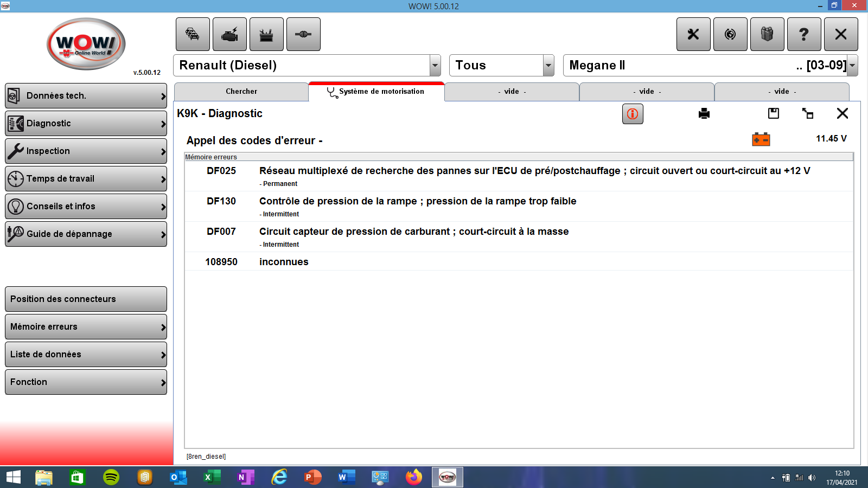Switch to the Chercher tab

[241, 92]
